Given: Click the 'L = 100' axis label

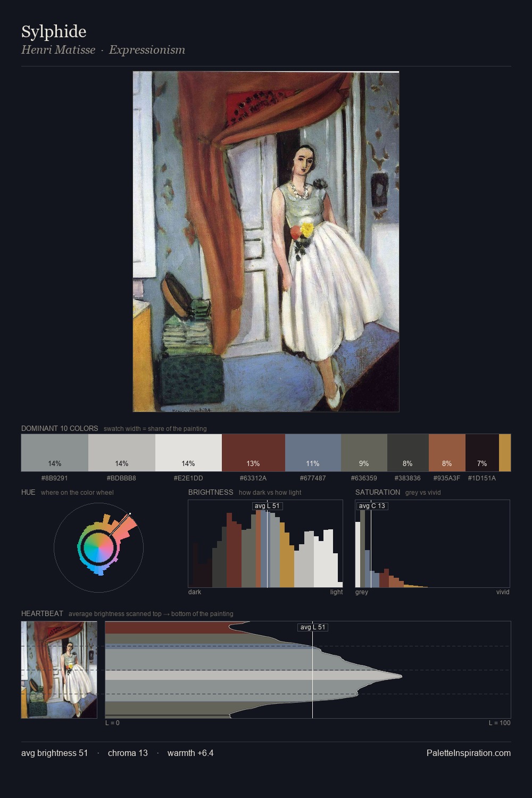Looking at the screenshot, I should [x=500, y=723].
